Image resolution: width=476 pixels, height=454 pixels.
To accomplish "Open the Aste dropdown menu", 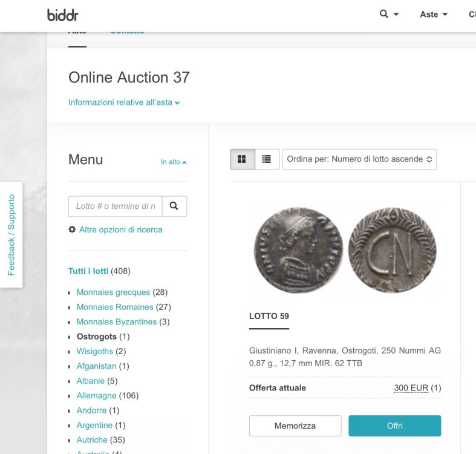I will click(x=434, y=15).
